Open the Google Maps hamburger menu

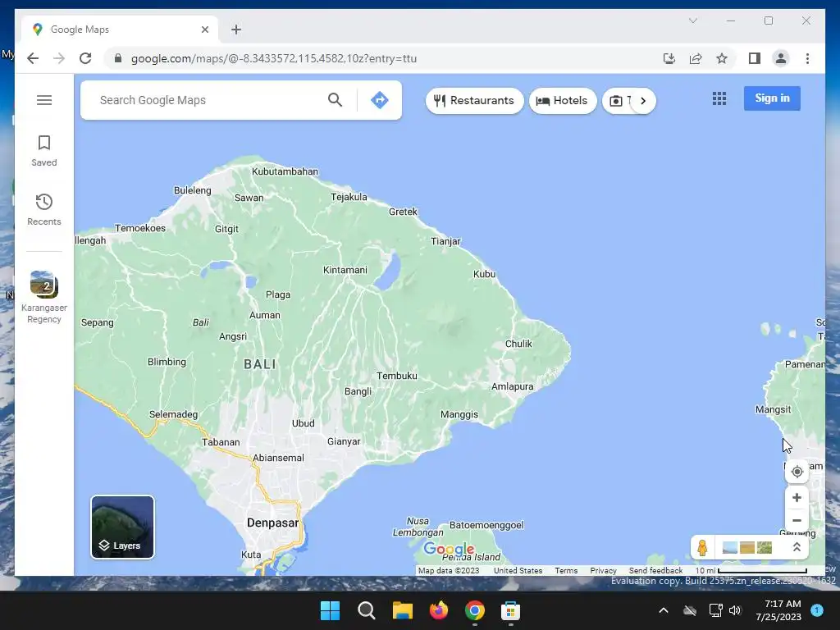[44, 100]
